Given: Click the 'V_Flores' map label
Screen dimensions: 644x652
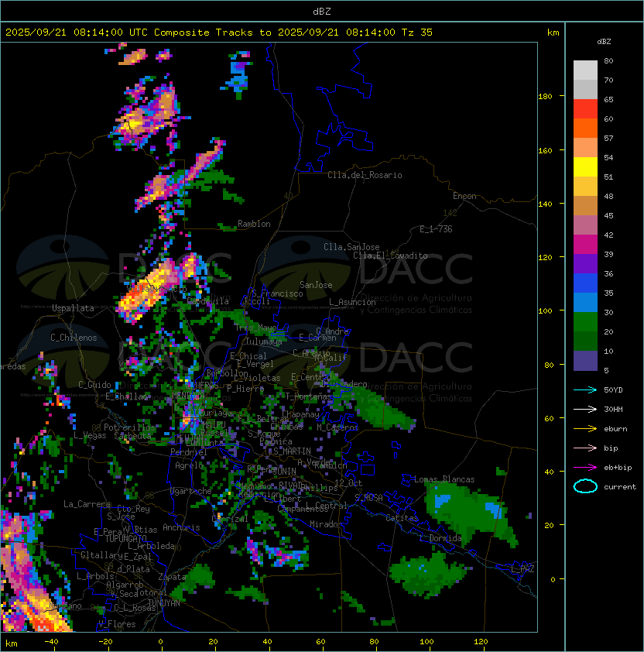Looking at the screenshot, I should click(117, 624).
